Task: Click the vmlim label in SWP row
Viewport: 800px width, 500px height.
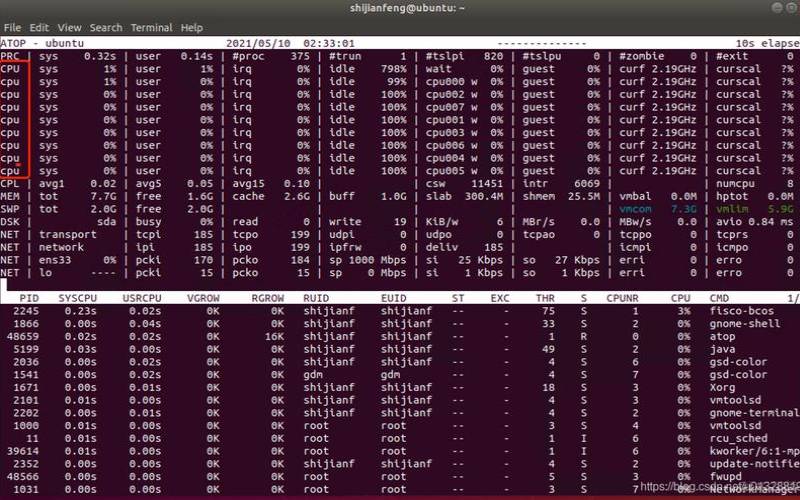Action: pyautogui.click(x=732, y=209)
